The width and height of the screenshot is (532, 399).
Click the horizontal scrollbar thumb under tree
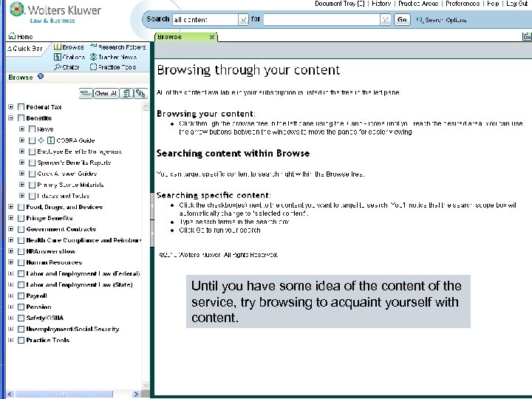point(64,394)
